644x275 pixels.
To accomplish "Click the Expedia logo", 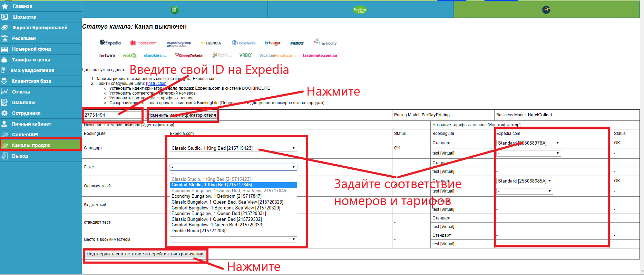I will pos(110,43).
